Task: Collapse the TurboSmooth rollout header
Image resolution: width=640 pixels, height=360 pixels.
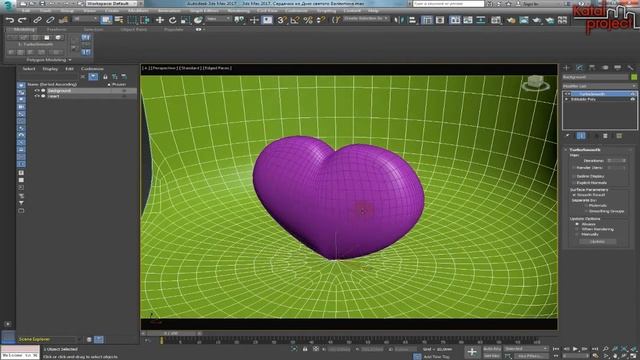Action: [x=599, y=150]
